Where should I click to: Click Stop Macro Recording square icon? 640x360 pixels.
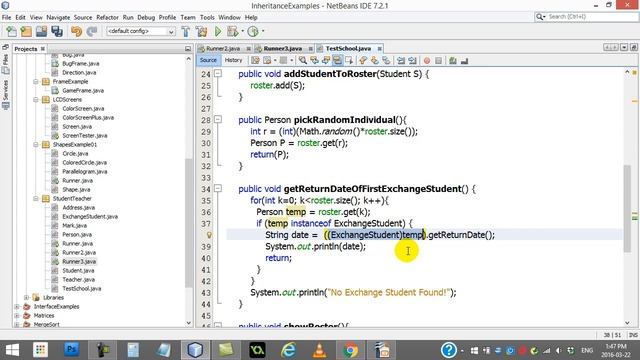(438, 61)
